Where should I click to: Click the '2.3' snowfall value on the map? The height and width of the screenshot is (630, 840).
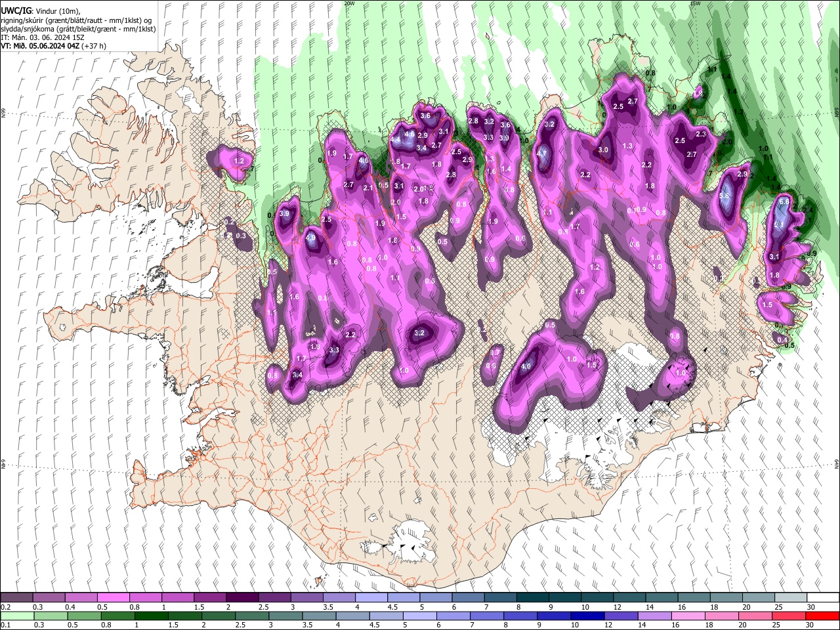pos(701,135)
